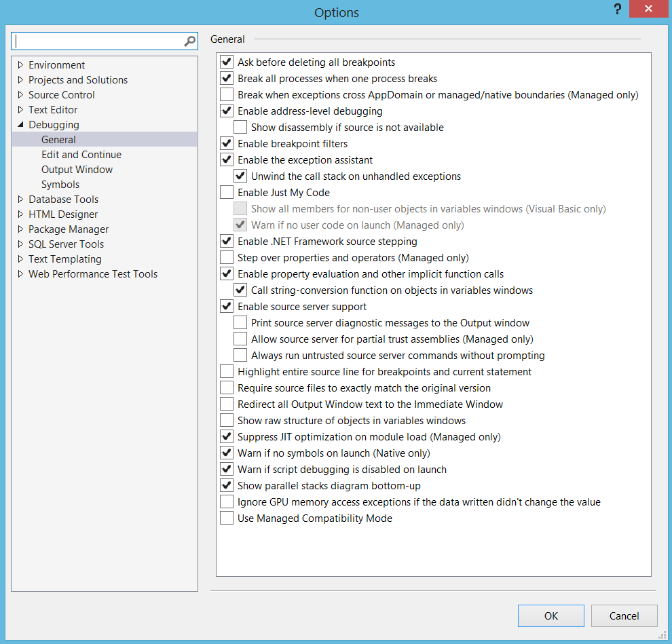Check Use Managed Compatibility Mode
Viewport: 672px width, 644px height.
227,518
